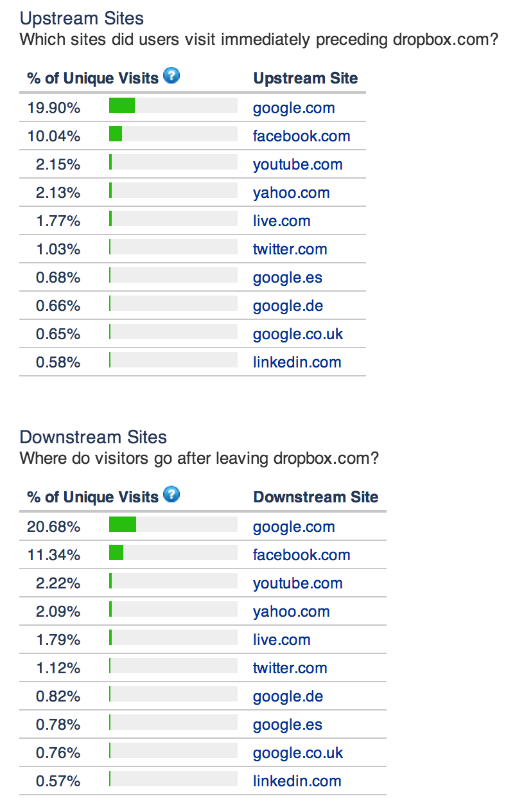Click the Downstream Site column header

click(x=316, y=497)
